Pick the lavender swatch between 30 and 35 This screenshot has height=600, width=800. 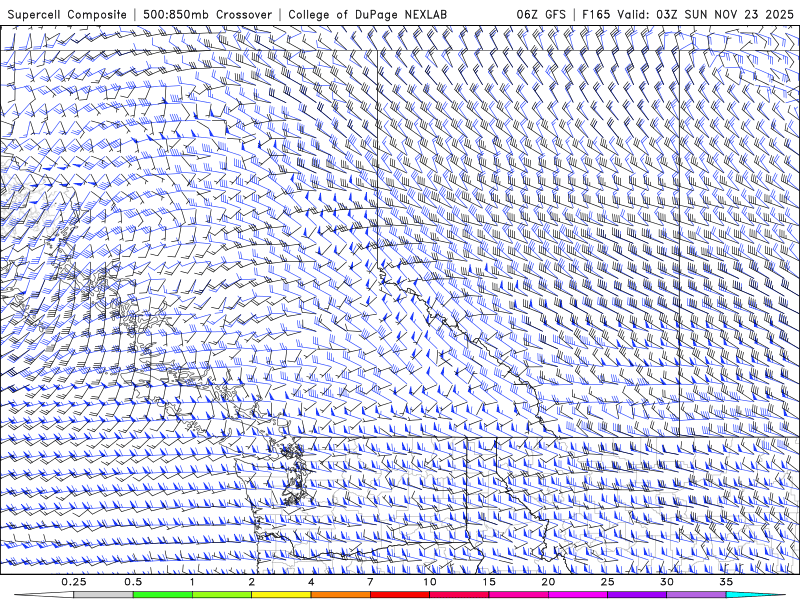click(x=696, y=595)
